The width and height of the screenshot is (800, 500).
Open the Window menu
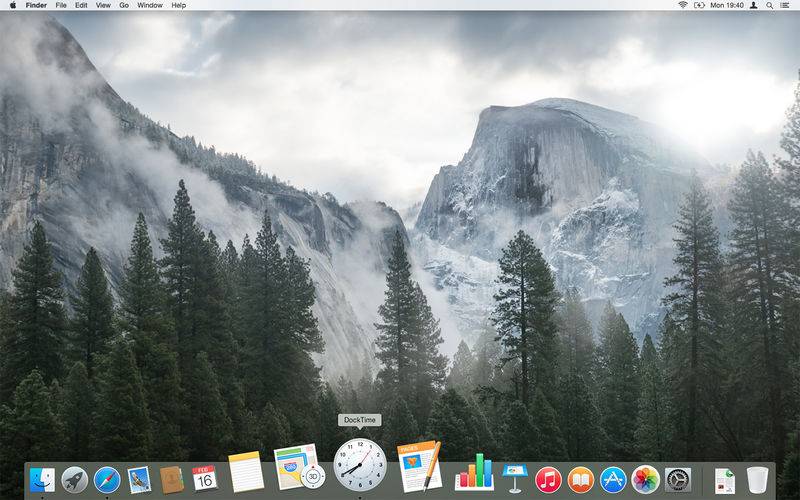[x=150, y=5]
